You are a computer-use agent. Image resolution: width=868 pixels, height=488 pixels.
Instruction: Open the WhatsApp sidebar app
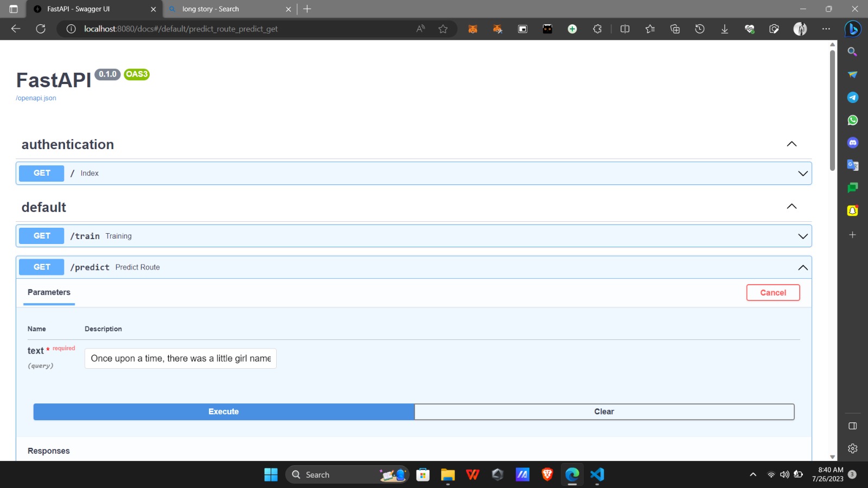coord(853,120)
